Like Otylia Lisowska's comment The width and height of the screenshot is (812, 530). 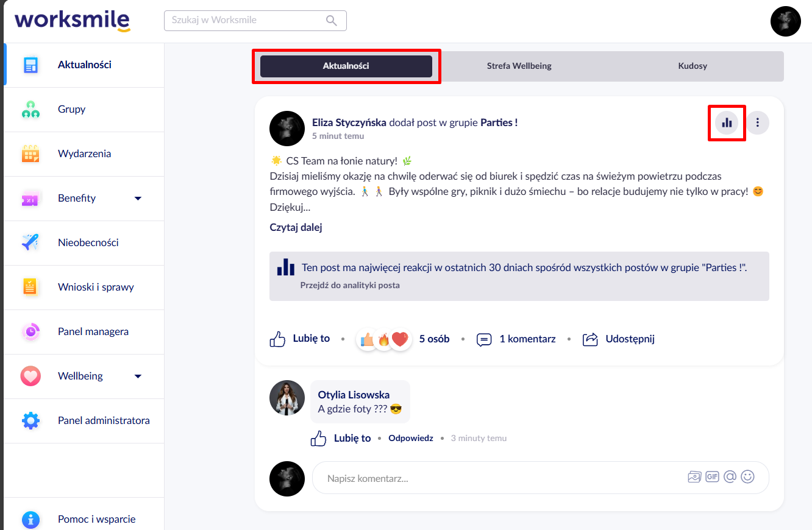[341, 438]
